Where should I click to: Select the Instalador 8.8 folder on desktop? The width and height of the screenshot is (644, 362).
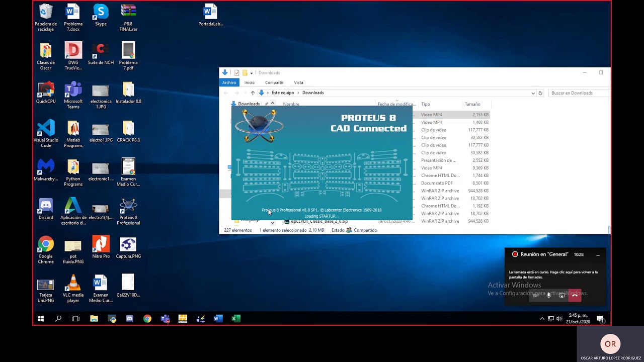tap(128, 93)
